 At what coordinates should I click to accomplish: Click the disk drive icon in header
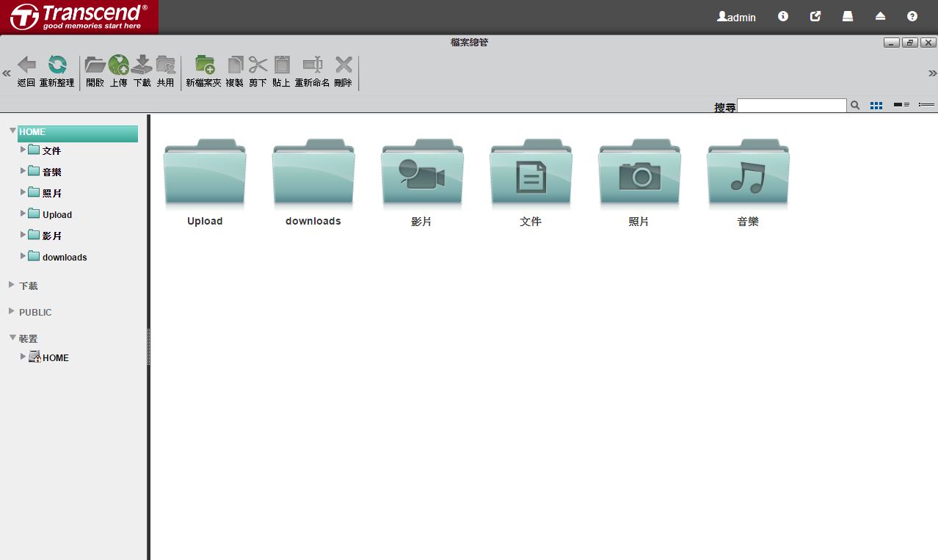(848, 16)
